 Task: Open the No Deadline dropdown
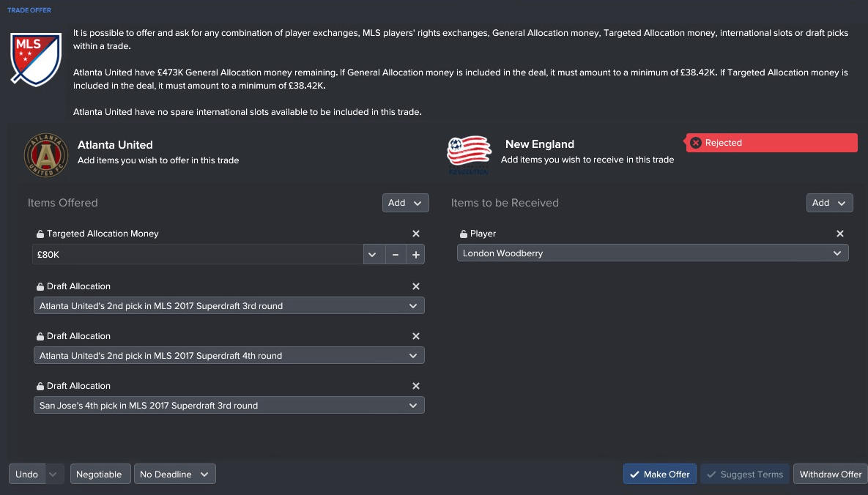pyautogui.click(x=174, y=474)
